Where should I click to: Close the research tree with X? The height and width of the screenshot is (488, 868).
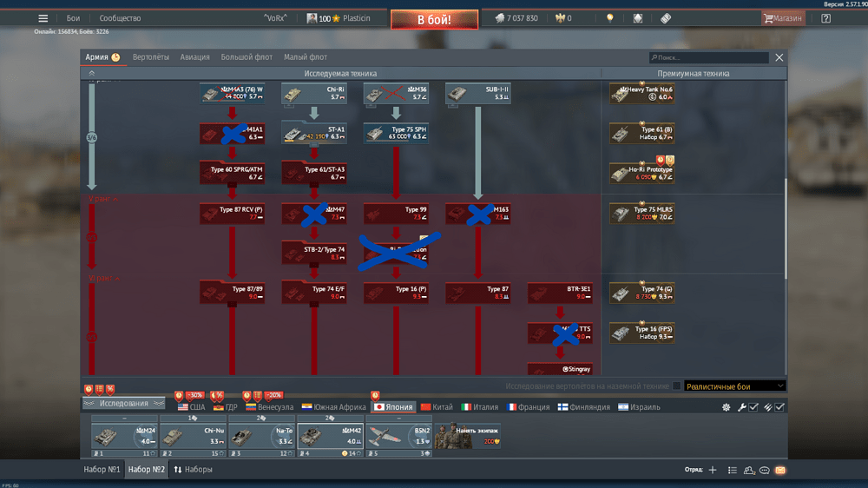[779, 57]
